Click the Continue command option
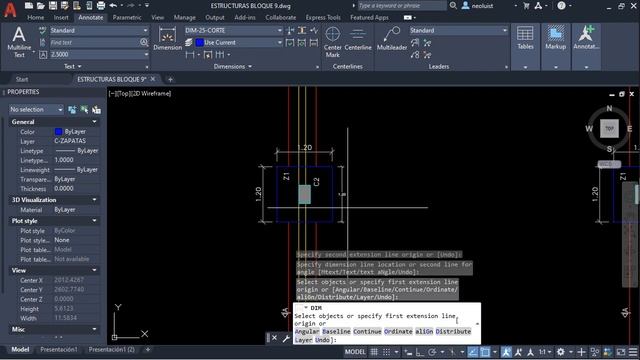The height and width of the screenshot is (360, 640). point(367,331)
